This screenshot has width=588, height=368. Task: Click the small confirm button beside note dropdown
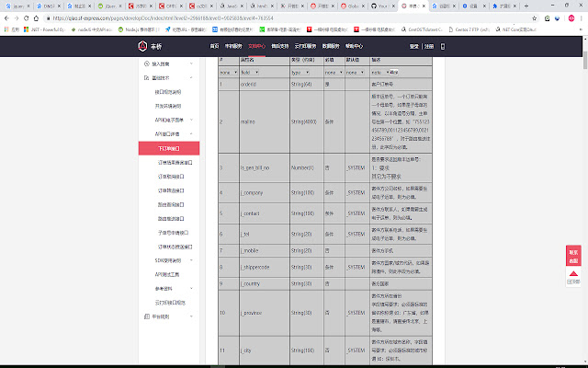click(x=394, y=72)
